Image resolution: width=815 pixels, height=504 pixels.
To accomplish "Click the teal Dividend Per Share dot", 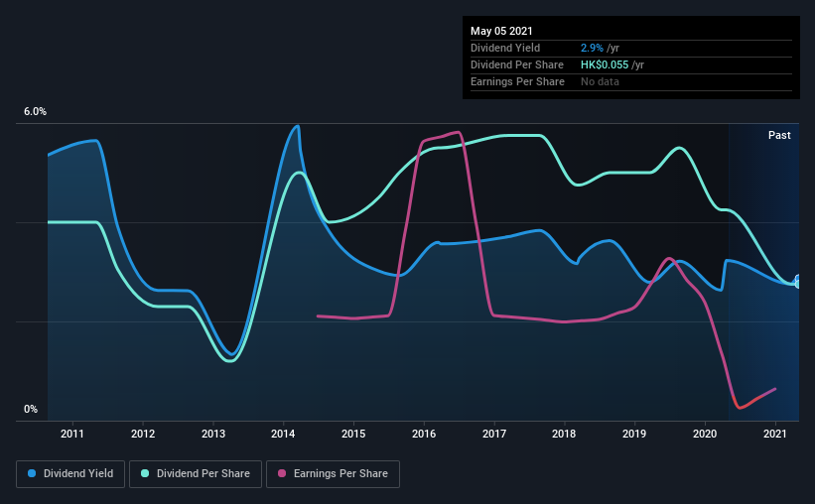I will click(x=145, y=473).
